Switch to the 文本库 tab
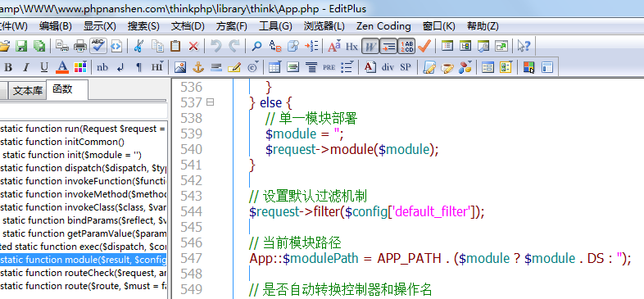 [x=28, y=91]
